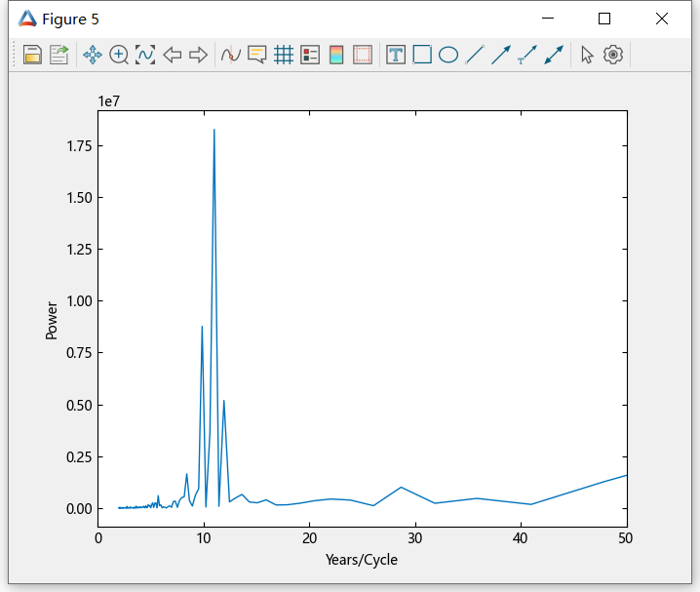
Task: Activate the Zoom magnifier tool
Action: [x=119, y=55]
